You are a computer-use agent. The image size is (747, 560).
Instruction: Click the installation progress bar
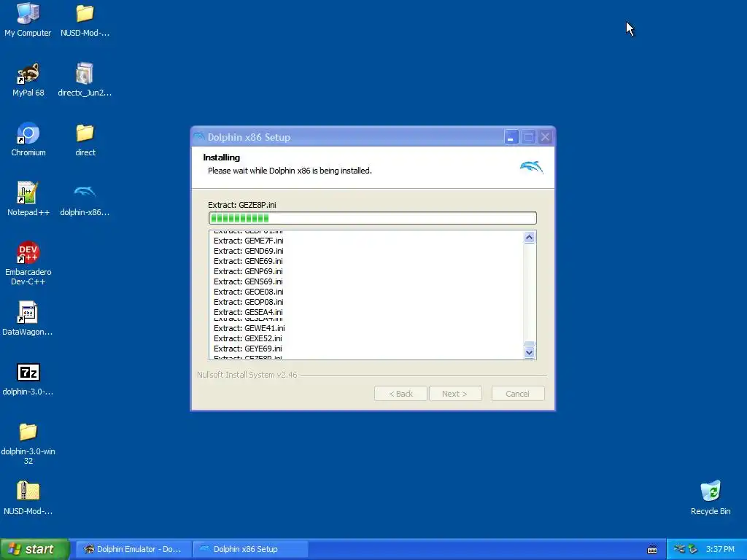(373, 218)
